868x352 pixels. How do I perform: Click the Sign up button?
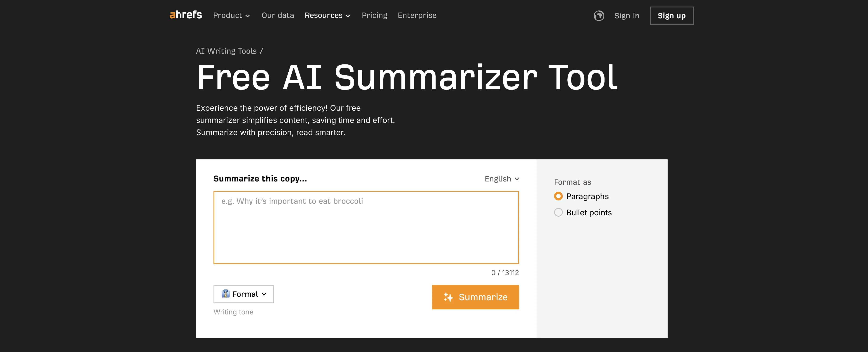[x=672, y=16]
